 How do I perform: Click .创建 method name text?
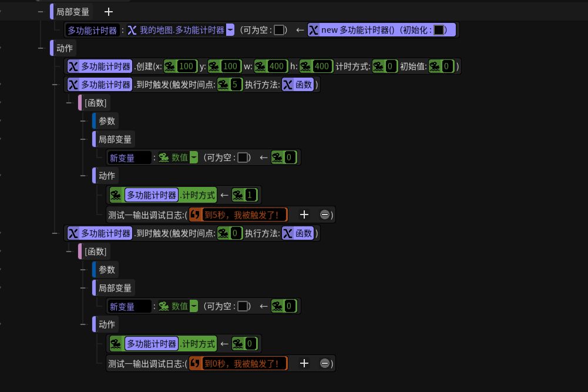tap(143, 66)
